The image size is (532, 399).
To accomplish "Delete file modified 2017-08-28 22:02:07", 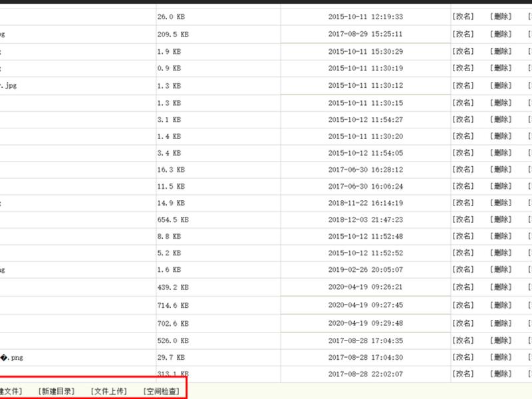I will tap(501, 374).
